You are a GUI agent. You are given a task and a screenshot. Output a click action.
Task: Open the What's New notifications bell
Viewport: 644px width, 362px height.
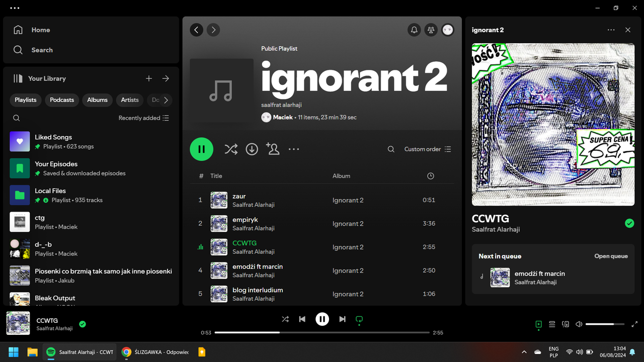point(414,30)
